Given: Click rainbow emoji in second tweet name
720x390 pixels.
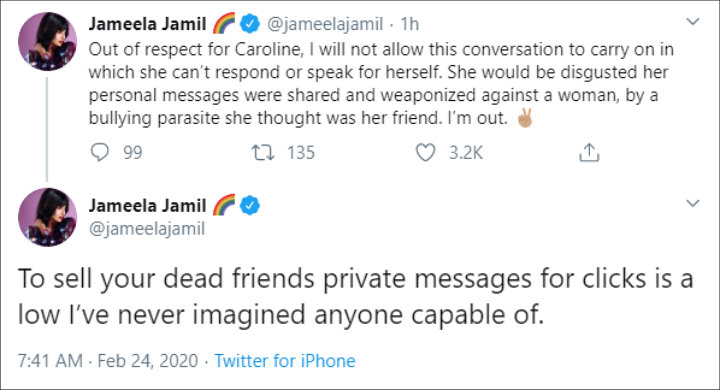Looking at the screenshot, I should [x=224, y=205].
